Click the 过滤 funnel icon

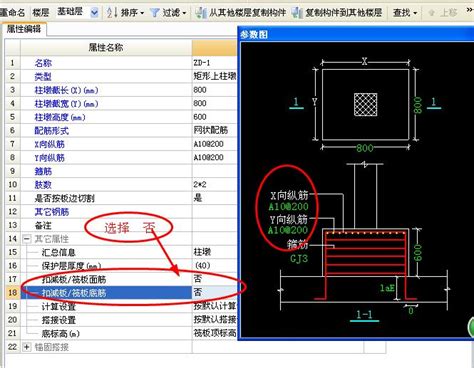[x=154, y=13]
